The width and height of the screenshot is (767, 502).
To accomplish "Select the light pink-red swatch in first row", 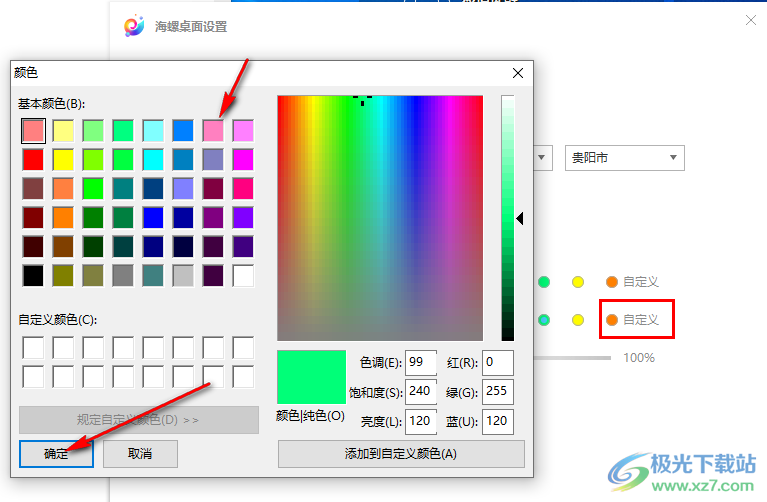I will coord(33,131).
